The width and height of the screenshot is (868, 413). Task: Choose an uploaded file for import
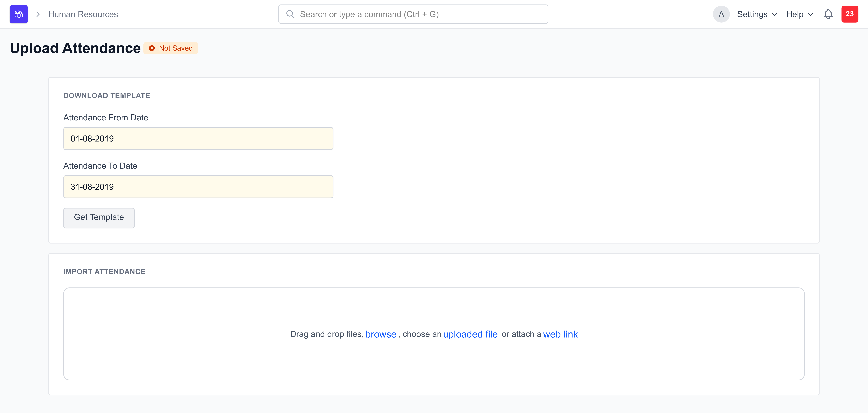coord(470,334)
